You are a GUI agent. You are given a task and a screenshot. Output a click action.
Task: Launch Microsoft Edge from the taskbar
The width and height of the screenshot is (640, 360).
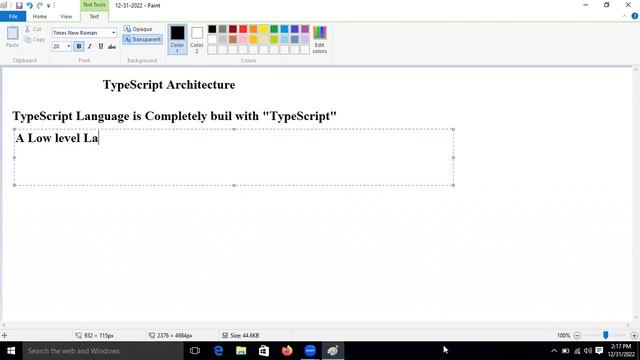(218, 351)
